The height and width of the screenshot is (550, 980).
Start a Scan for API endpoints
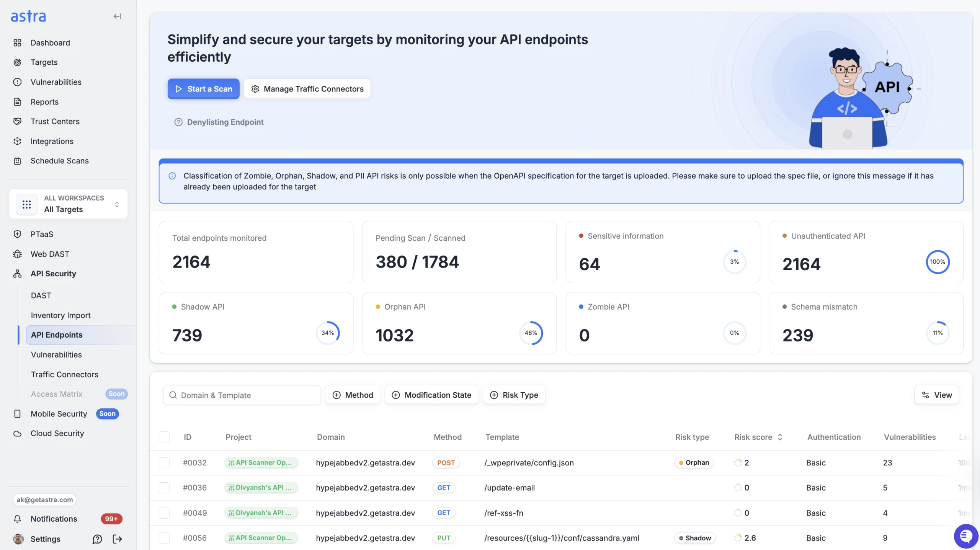[203, 88]
